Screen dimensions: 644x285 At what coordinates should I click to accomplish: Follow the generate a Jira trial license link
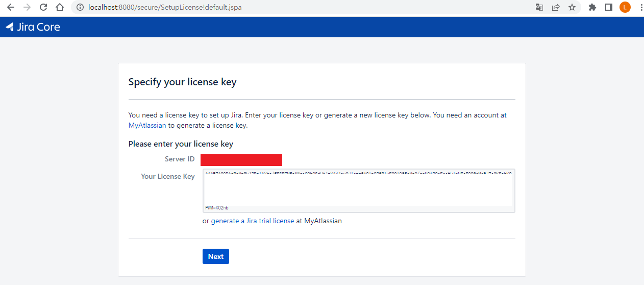pos(253,221)
